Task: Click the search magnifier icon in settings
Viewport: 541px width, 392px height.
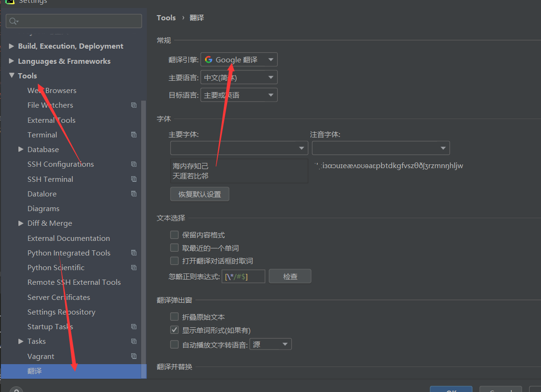Action: (x=14, y=21)
